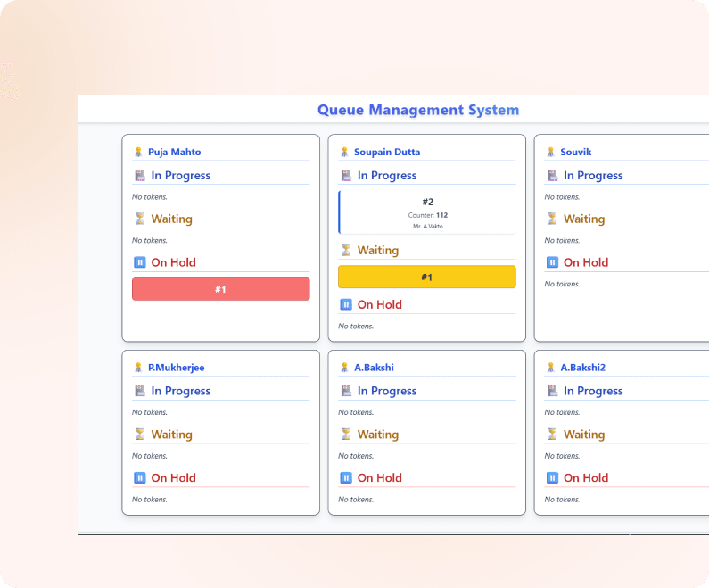Image resolution: width=709 pixels, height=588 pixels.
Task: Open the #2 in-progress token card
Action: 427,212
